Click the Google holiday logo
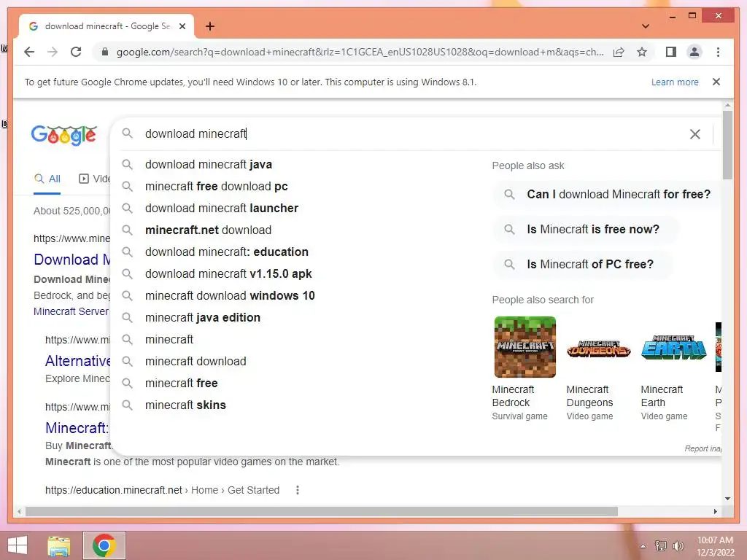The width and height of the screenshot is (747, 560). point(64,135)
